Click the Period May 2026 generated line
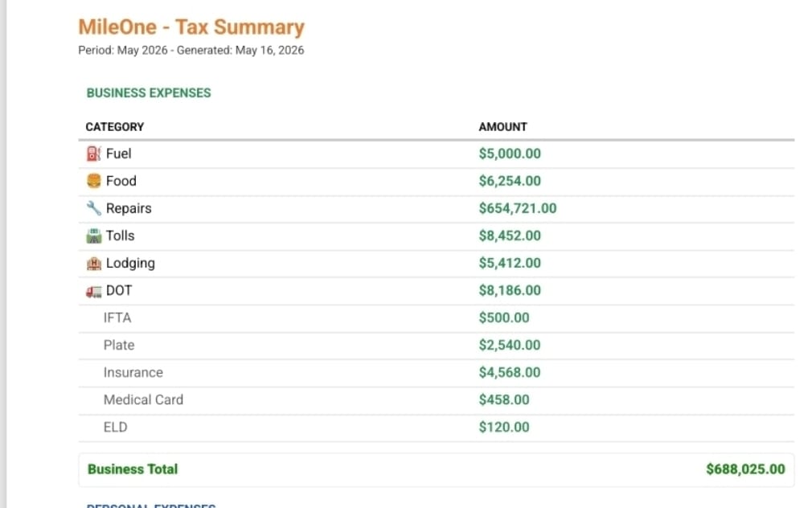 tap(191, 50)
